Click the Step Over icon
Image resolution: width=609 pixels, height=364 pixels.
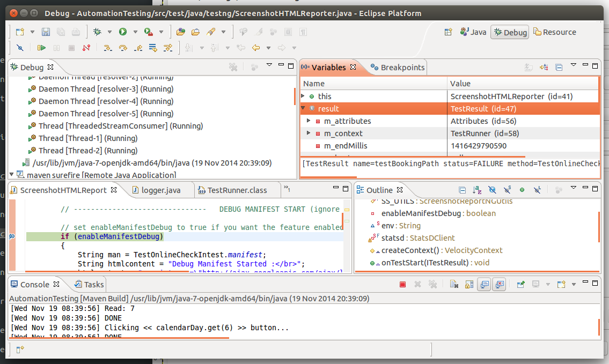coord(123,48)
